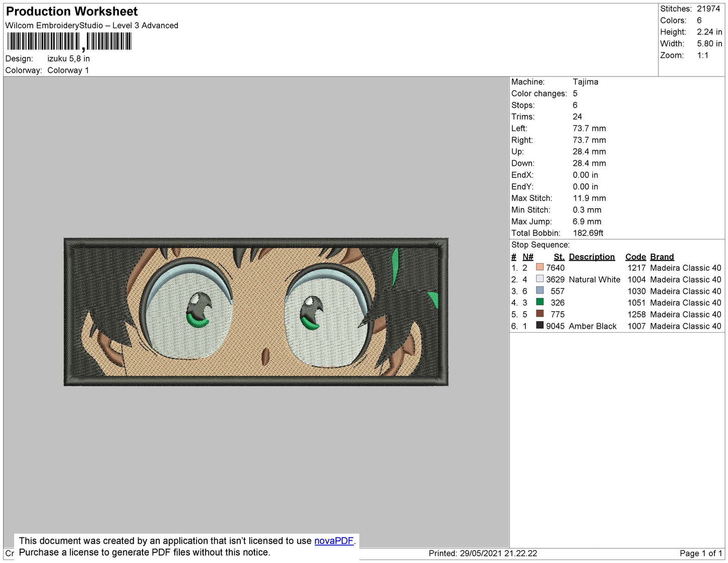The image size is (728, 563).
Task: Click the EndX value '0.00 in'
Action: (585, 175)
